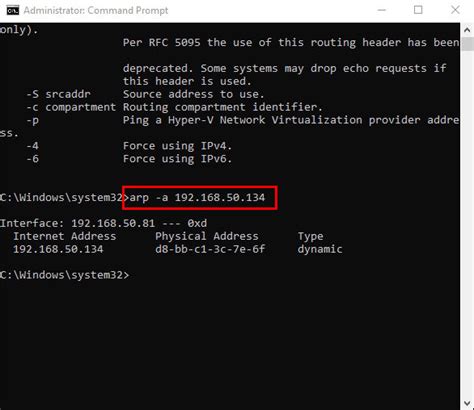The image size is (474, 410).
Task: Click the vertical scrollbar thumb
Action: [x=467, y=44]
